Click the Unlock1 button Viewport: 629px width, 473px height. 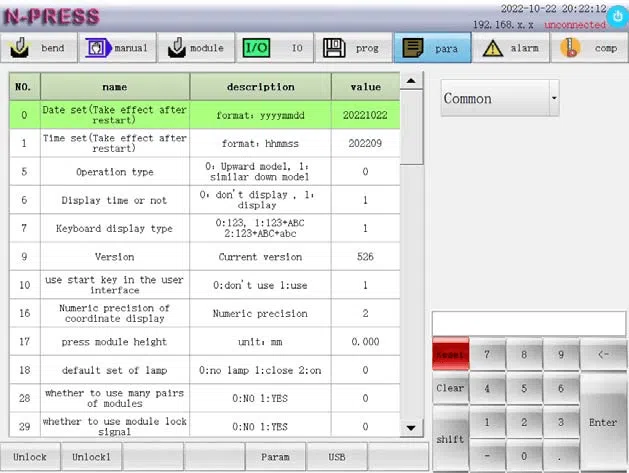tap(91, 457)
